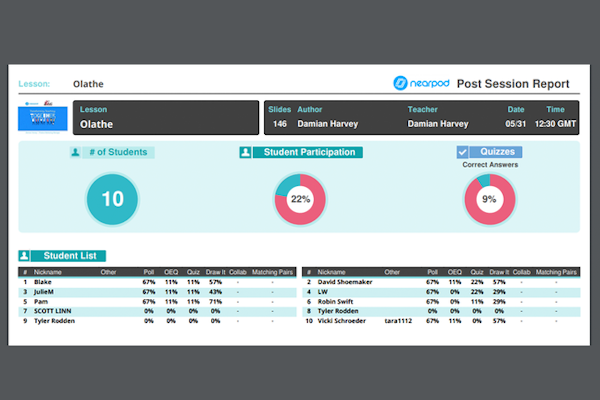Click the person icon beside # of Students

(75, 153)
